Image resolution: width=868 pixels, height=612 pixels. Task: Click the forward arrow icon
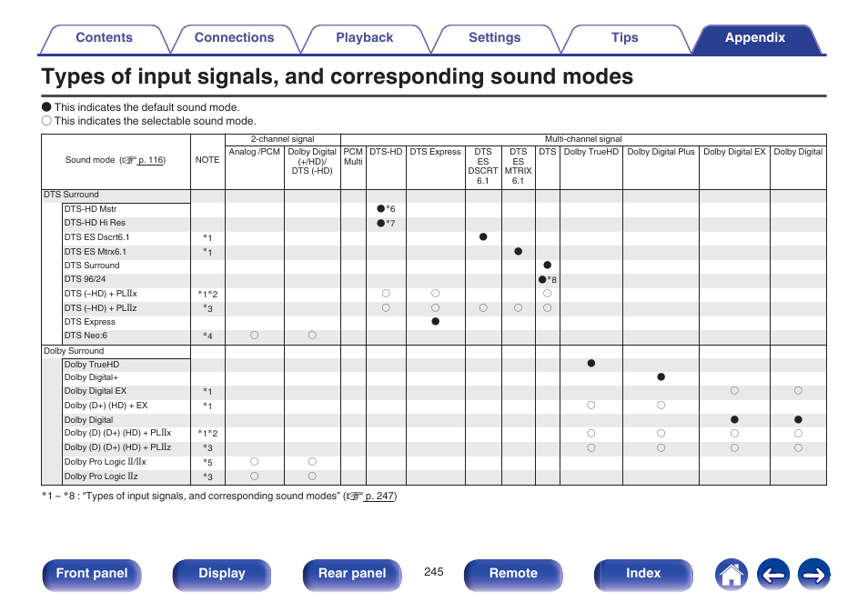[813, 575]
